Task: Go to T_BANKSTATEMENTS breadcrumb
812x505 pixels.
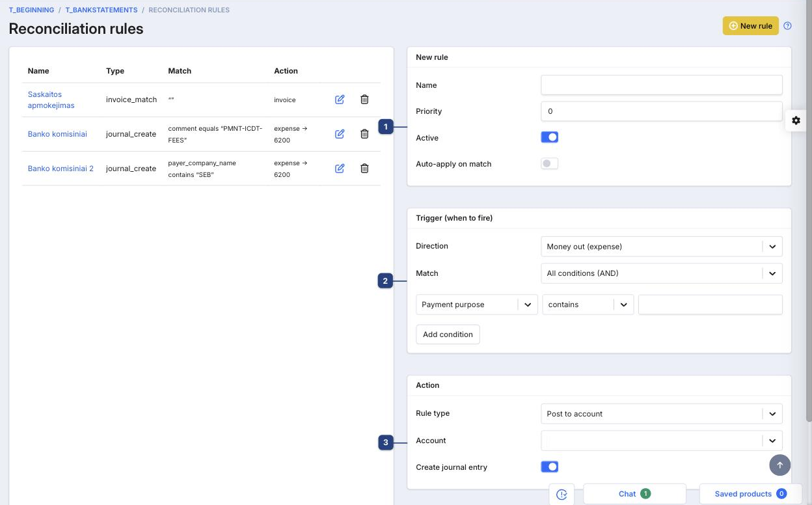Action: pyautogui.click(x=101, y=10)
